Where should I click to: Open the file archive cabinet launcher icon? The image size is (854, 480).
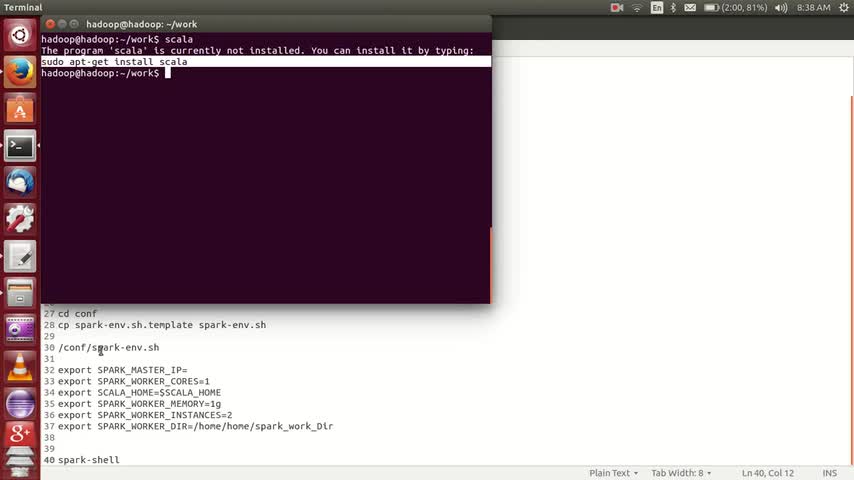click(x=20, y=293)
